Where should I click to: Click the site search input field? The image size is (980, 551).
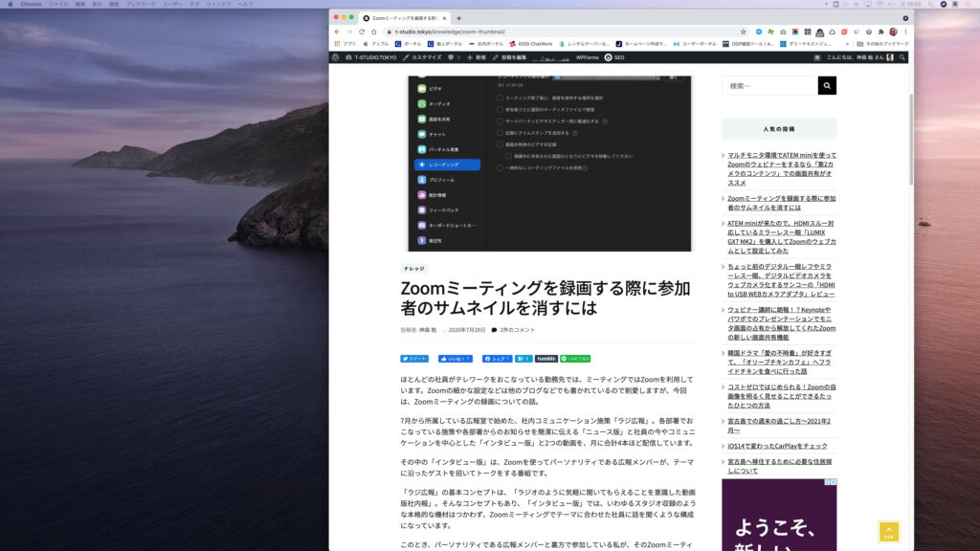tap(770, 85)
